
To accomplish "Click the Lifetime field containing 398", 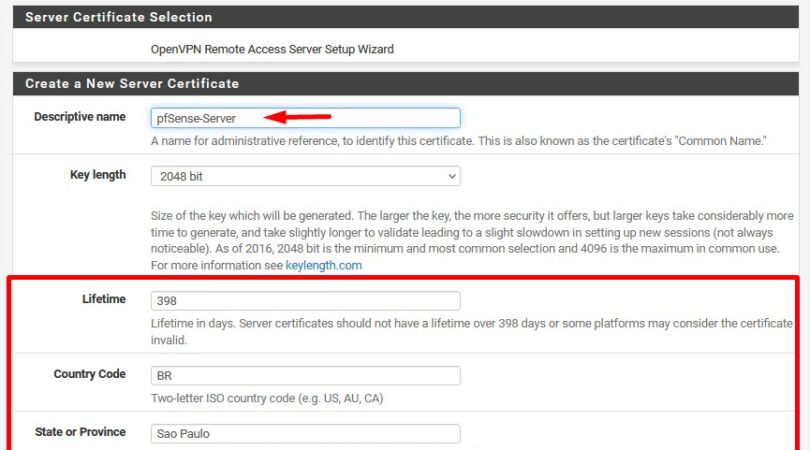I will click(x=305, y=300).
